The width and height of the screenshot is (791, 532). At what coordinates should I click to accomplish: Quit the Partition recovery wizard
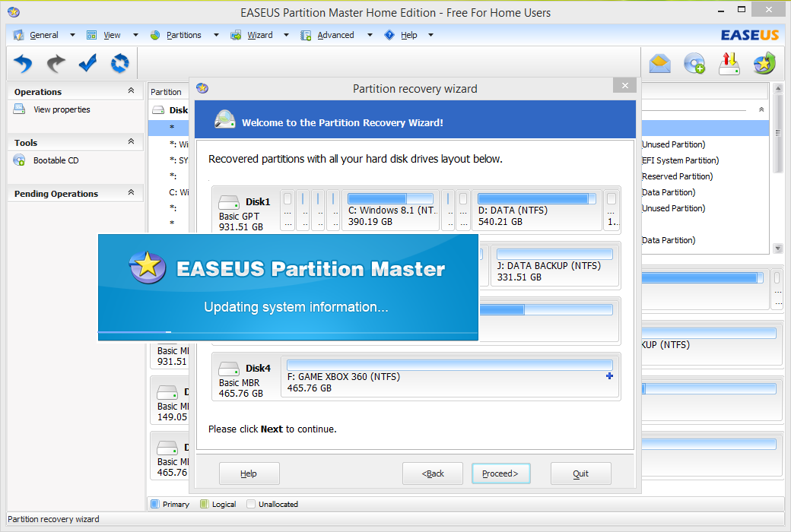[x=580, y=473]
